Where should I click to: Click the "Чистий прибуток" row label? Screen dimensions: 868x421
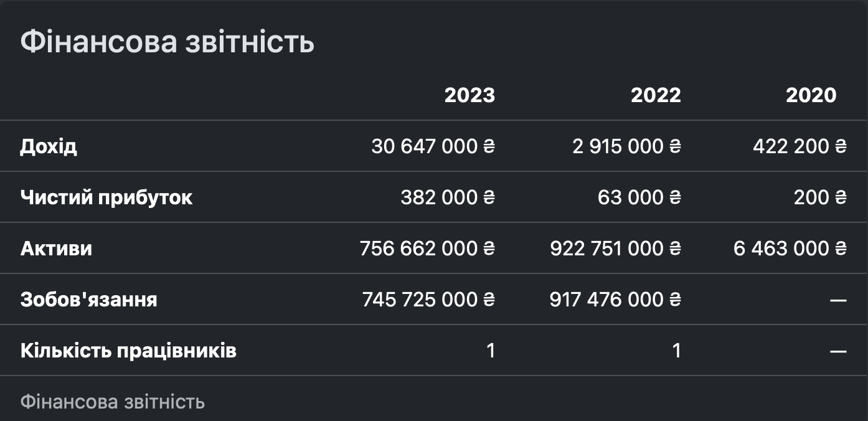point(106,197)
